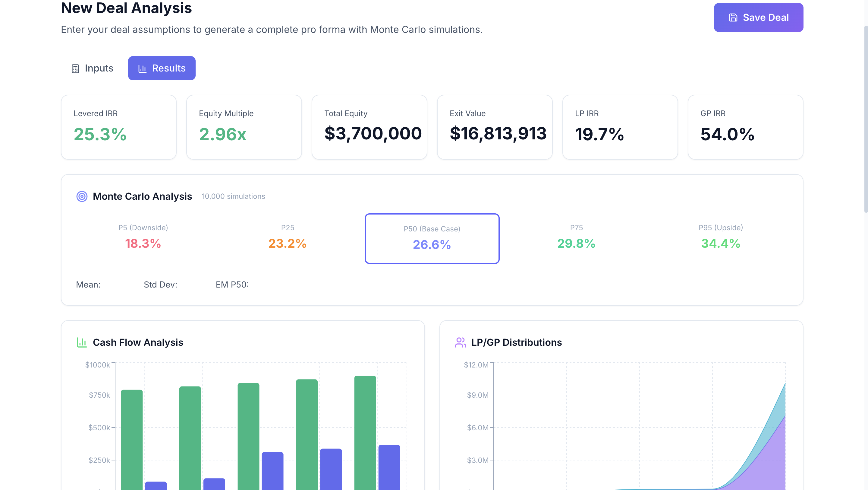
Task: Click the Monte Carlo Analysis target icon
Action: point(82,196)
